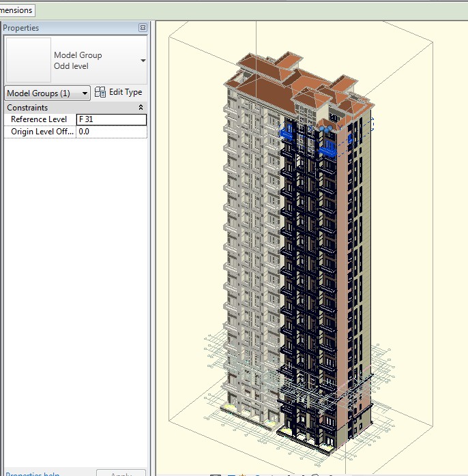Click the Reference Level value F 31
This screenshot has width=468, height=476.
111,119
